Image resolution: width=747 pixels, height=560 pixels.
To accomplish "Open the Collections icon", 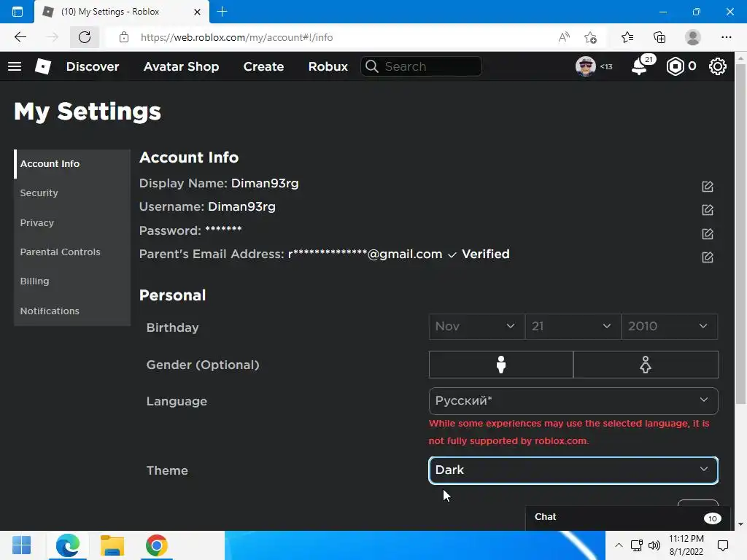I will (x=659, y=37).
